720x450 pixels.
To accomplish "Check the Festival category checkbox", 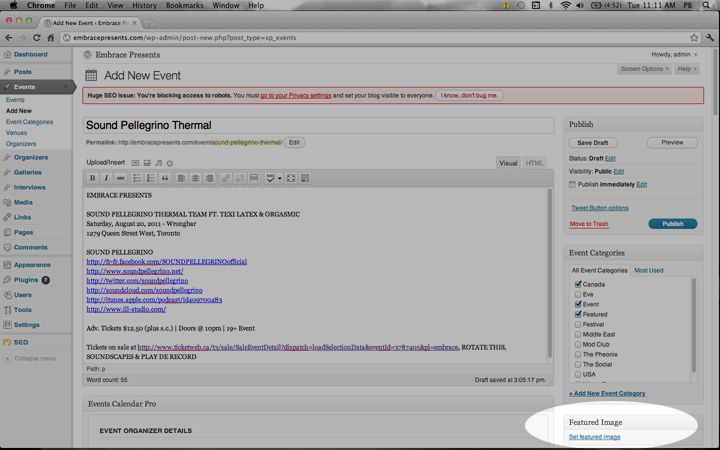I will 578,324.
